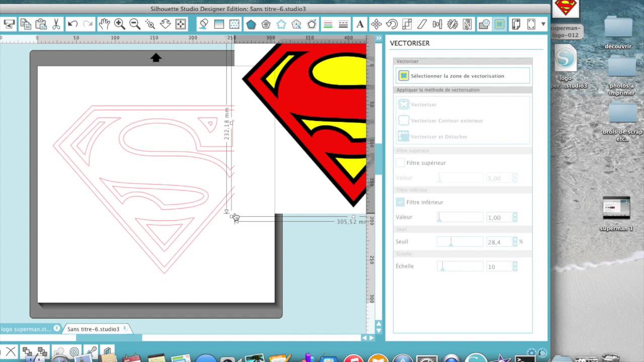The height and width of the screenshot is (362, 644).
Task: Toggle the Filtre inférieur checkbox
Action: [x=400, y=202]
